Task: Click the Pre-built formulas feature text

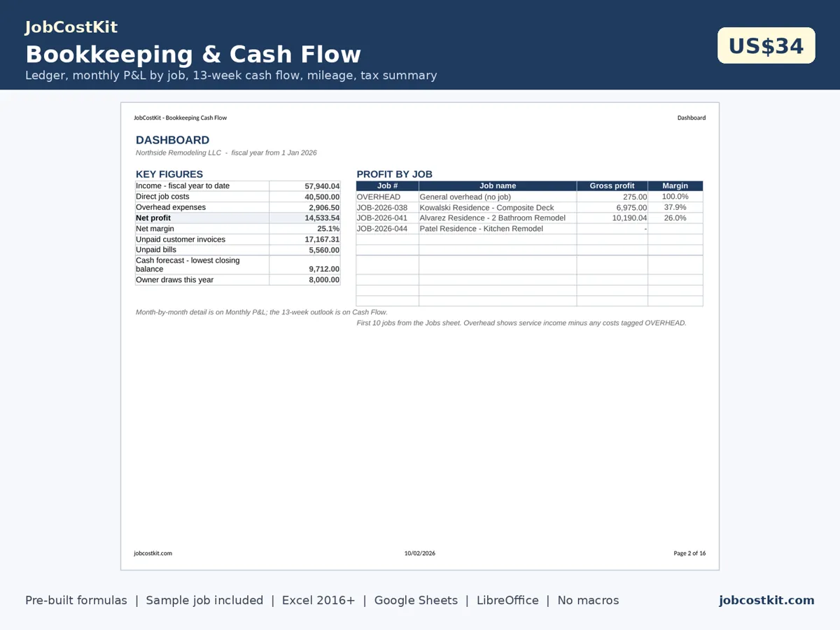Action: [x=76, y=601]
